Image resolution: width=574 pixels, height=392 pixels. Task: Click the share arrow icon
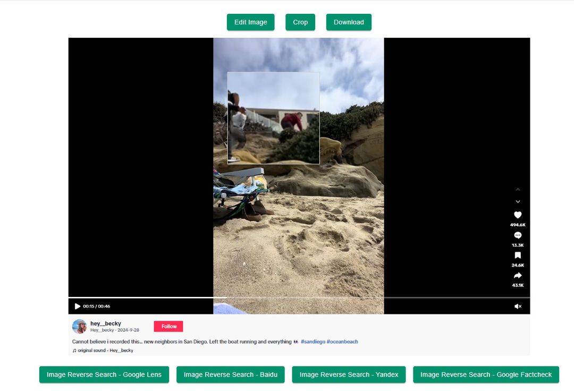pos(518,275)
